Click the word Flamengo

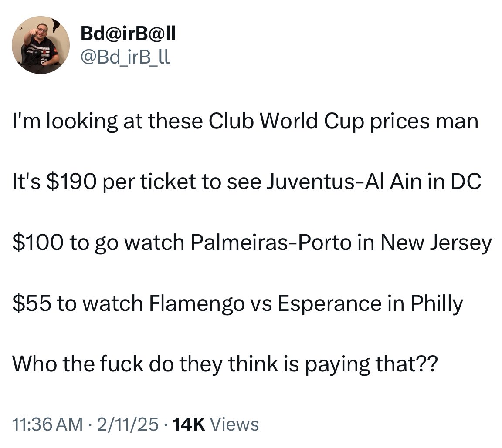click(197, 304)
